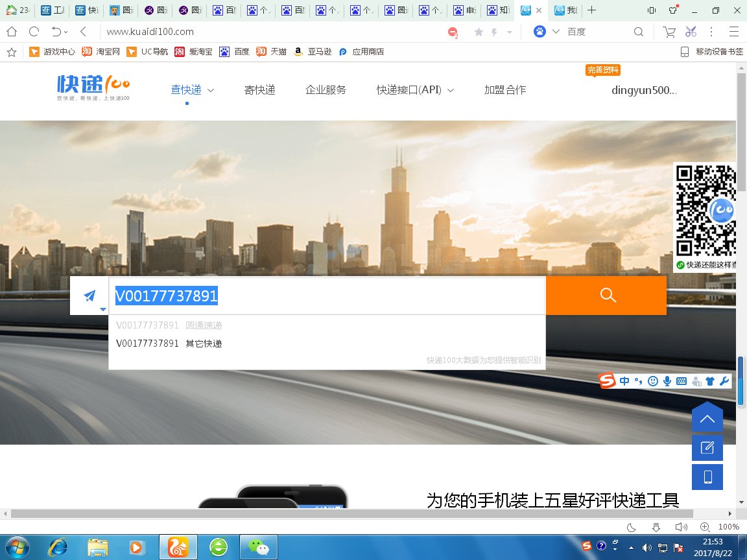Select the 寄快递 menu item
This screenshot has height=560, width=747.
tap(260, 90)
